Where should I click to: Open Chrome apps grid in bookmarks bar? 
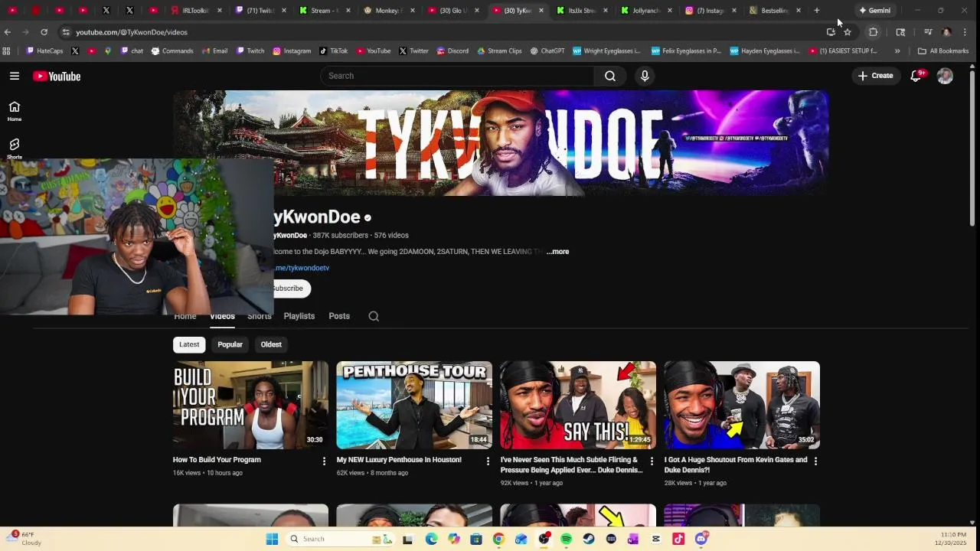tap(6, 51)
